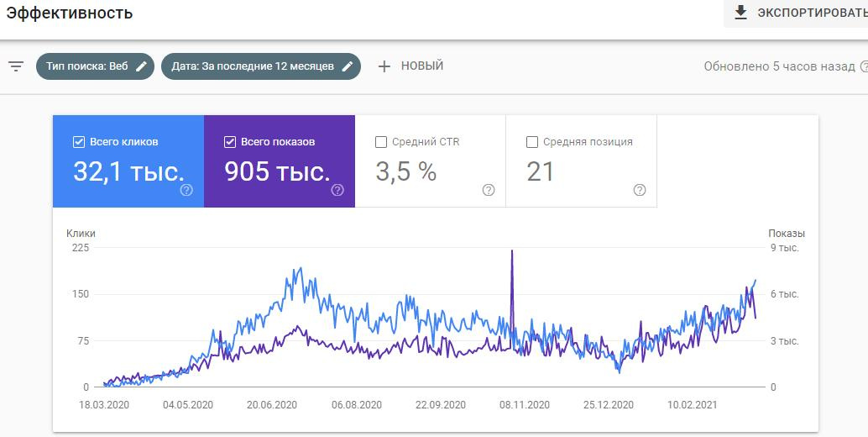Uncheck the Всего показов checkbox
The height and width of the screenshot is (437, 868).
pyautogui.click(x=230, y=142)
